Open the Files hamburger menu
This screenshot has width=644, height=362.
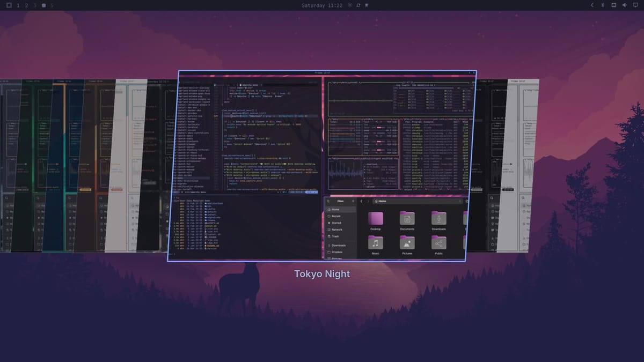[x=354, y=201]
